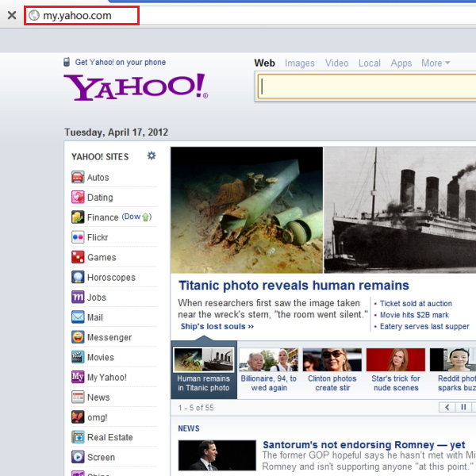Click the Movies clapperboard icon
Screen dimensions: 476x476
(x=78, y=357)
